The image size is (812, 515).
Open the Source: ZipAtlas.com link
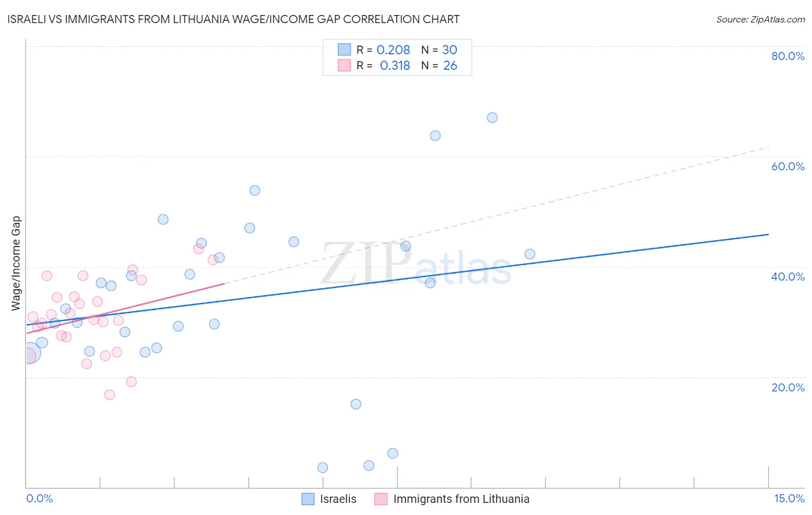point(761,19)
